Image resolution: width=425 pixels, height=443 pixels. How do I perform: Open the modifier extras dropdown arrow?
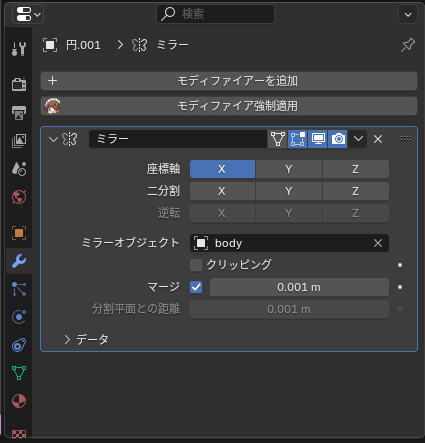(358, 139)
